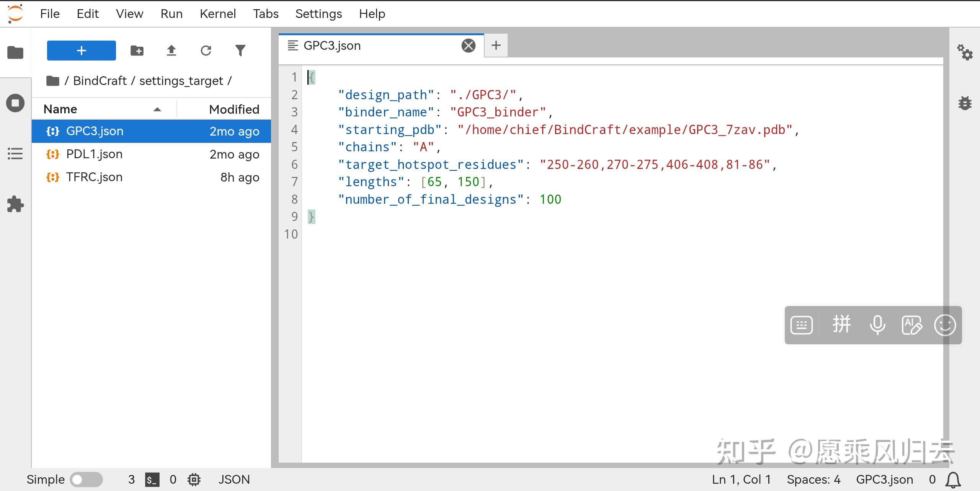Open the Kernel menu
This screenshot has height=491, width=980.
click(217, 14)
